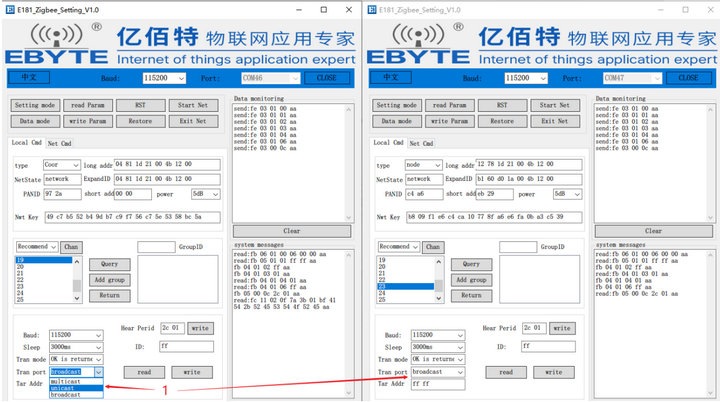Screen dimensions: 720x402
Task: Click CLOSE port button in right window
Action: [x=689, y=78]
